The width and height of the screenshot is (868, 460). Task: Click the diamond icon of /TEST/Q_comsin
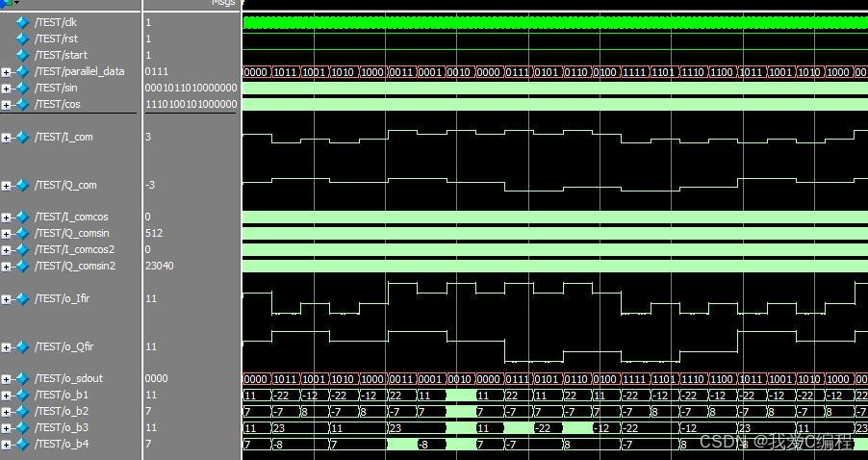pyautogui.click(x=22, y=234)
